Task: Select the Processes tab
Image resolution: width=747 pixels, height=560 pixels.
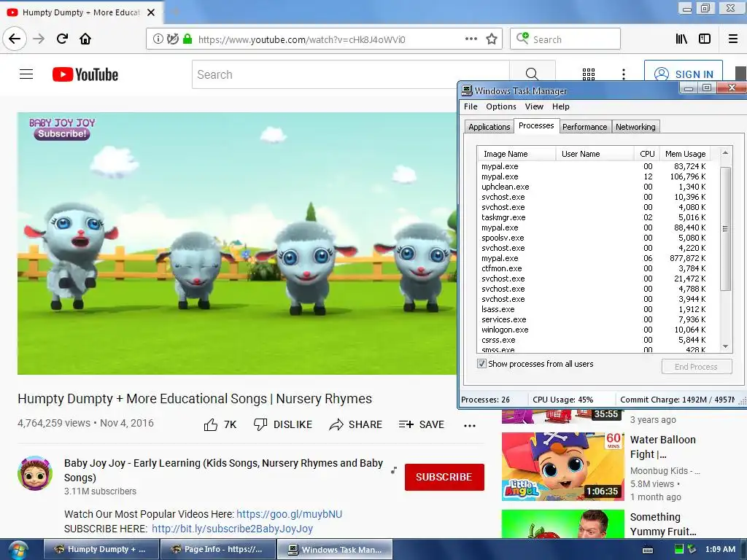Action: [536, 125]
